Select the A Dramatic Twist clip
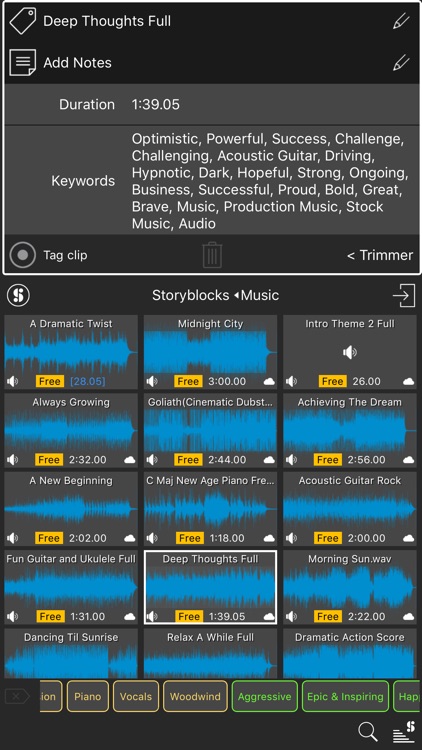The width and height of the screenshot is (422, 750). pos(71,352)
